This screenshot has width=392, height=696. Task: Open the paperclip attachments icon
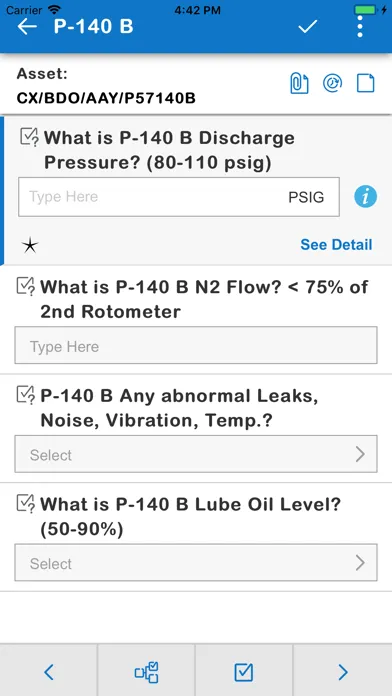coord(299,83)
